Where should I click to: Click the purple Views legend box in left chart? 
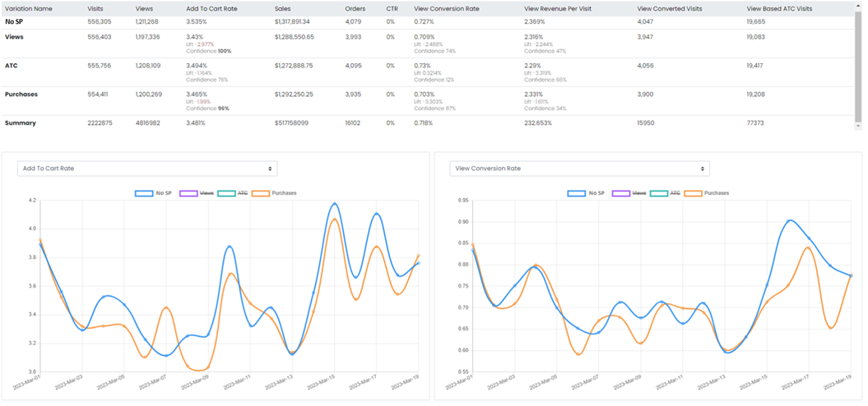pyautogui.click(x=188, y=193)
